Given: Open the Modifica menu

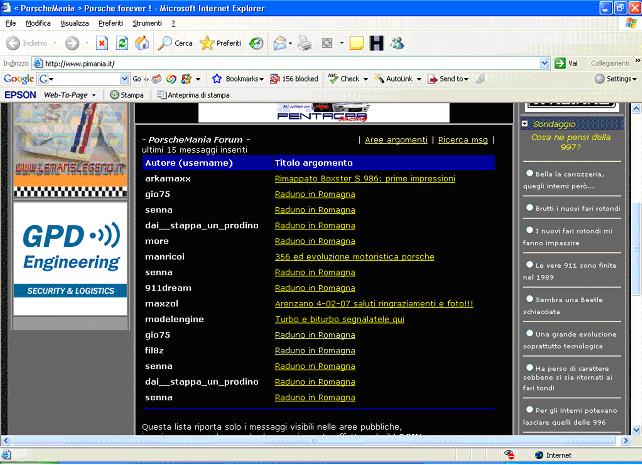Looking at the screenshot, I should [38, 23].
